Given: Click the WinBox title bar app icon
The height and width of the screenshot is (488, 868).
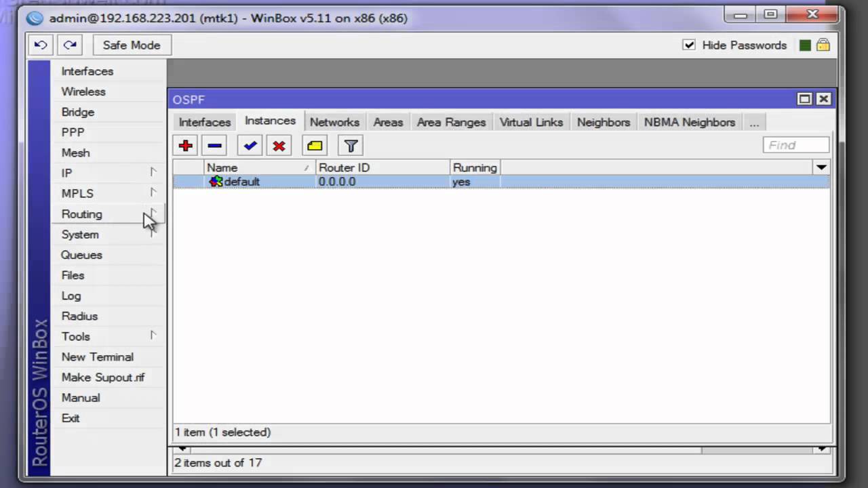Looking at the screenshot, I should pos(35,18).
